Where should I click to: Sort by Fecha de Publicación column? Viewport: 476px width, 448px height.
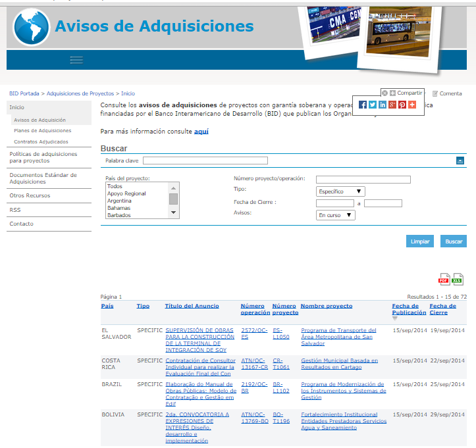click(409, 309)
